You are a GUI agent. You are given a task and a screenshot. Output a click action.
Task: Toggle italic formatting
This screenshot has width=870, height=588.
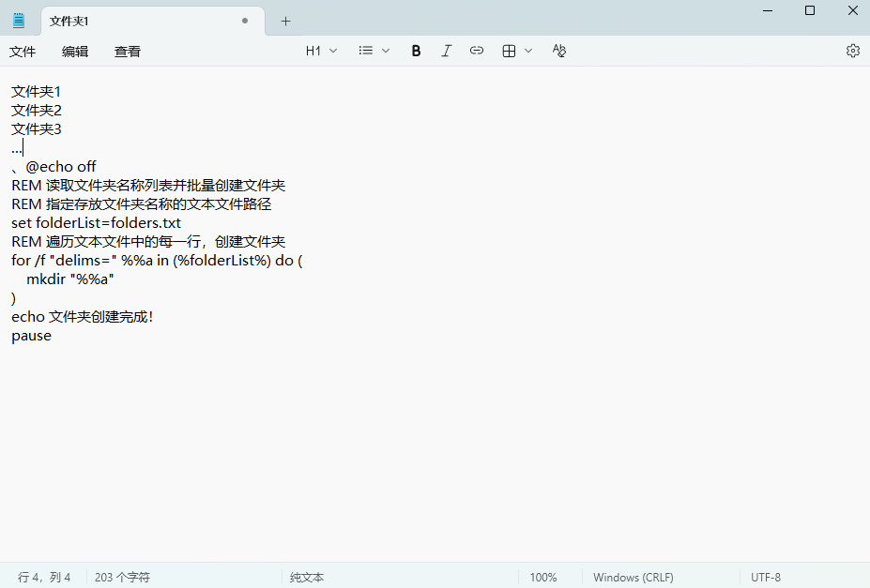(446, 51)
